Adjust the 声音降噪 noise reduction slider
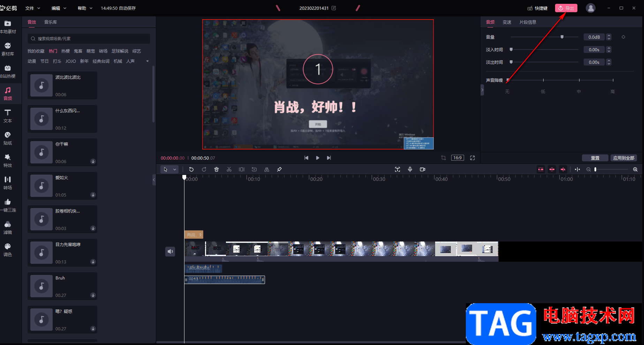 (561, 80)
